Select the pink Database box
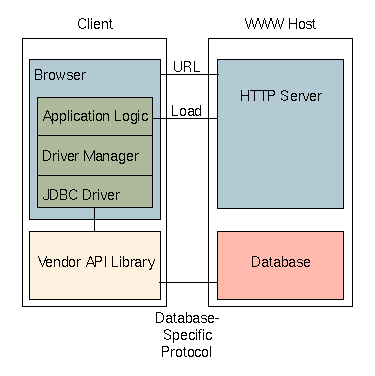This screenshot has width=375, height=376. tap(280, 265)
